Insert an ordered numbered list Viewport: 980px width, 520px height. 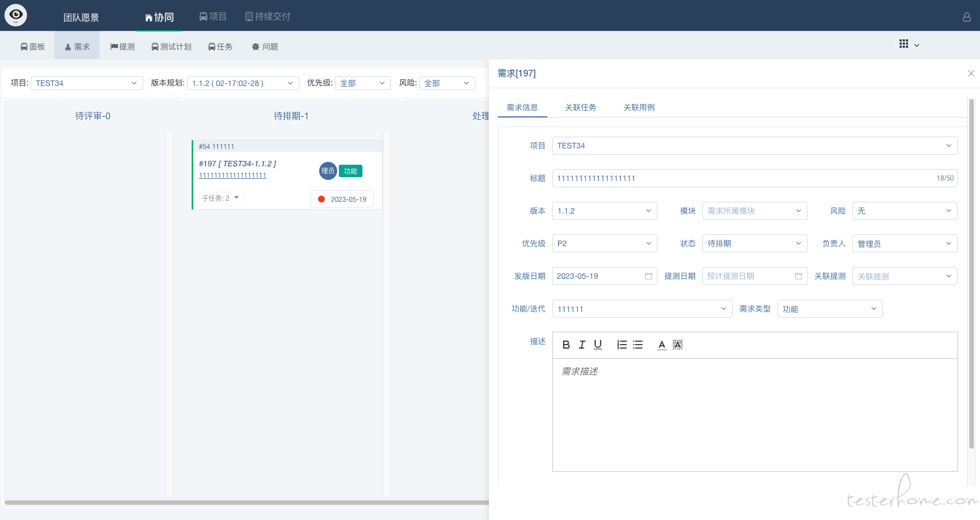621,345
